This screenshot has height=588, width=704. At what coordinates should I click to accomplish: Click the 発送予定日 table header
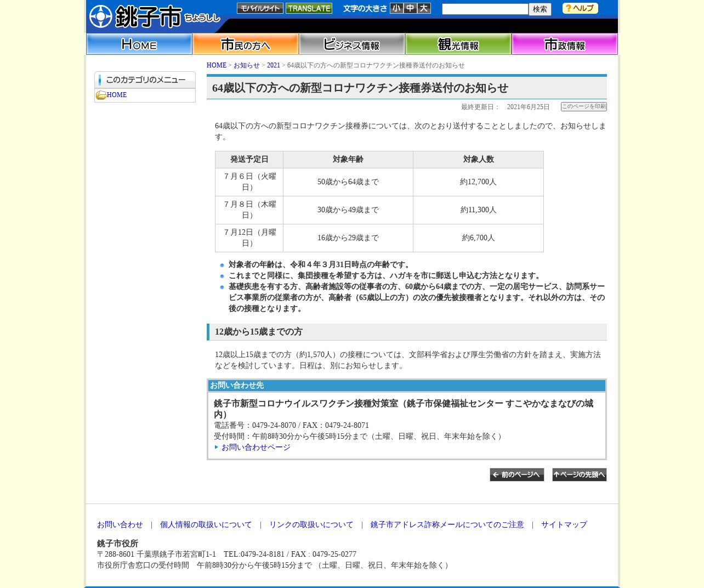[249, 160]
